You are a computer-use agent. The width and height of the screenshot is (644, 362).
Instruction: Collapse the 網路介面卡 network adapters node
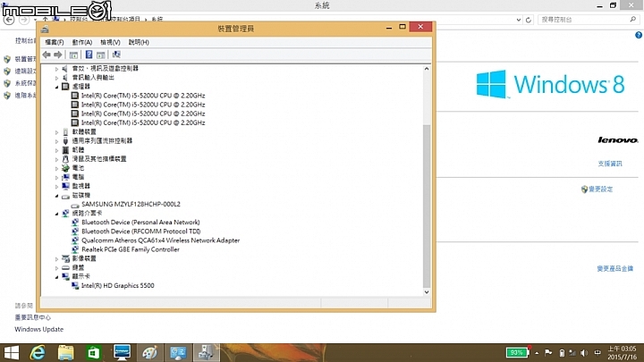(x=56, y=214)
